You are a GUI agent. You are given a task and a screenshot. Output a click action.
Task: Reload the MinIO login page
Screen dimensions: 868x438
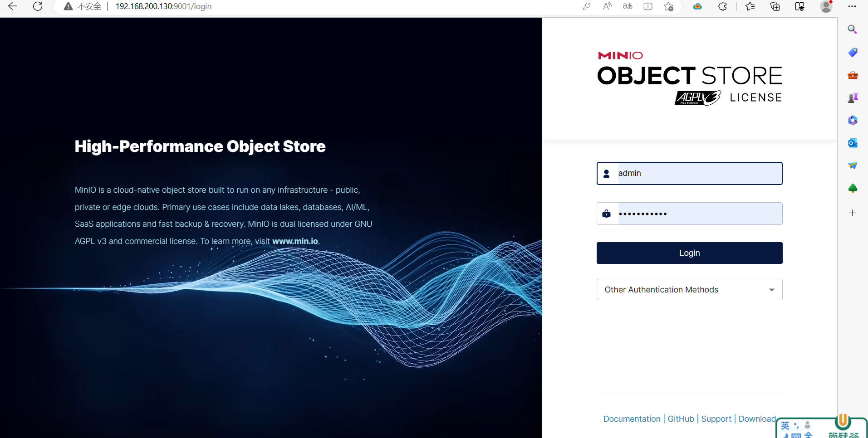pos(38,6)
